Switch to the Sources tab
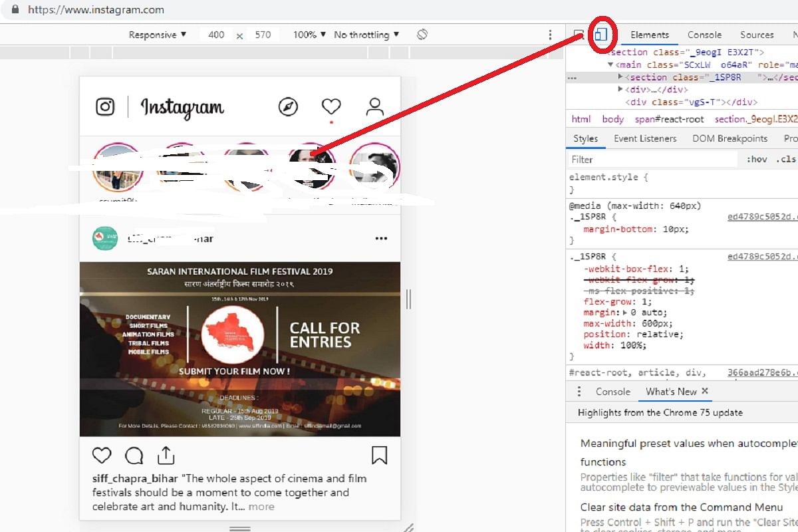The image size is (798, 532). [757, 35]
